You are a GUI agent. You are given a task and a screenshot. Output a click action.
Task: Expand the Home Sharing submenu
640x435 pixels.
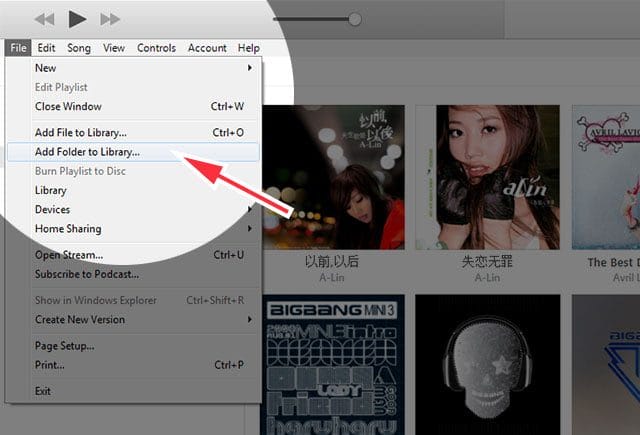tap(133, 229)
